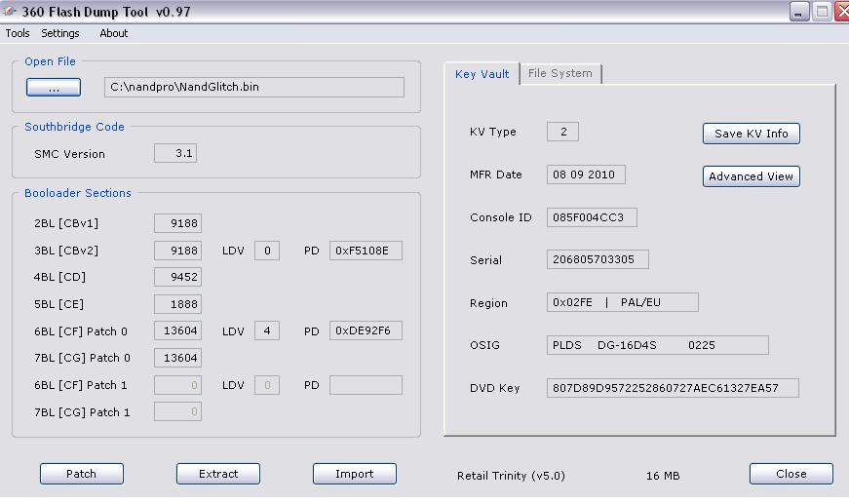The image size is (849, 504).
Task: Minimize the 360 Flash Dump Tool window
Action: 799,12
